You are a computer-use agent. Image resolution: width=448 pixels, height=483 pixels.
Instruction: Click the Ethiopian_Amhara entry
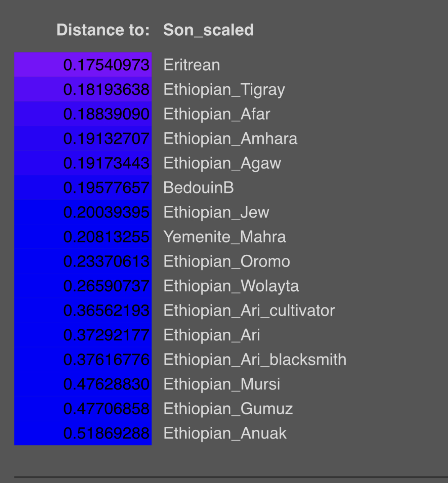pos(230,139)
